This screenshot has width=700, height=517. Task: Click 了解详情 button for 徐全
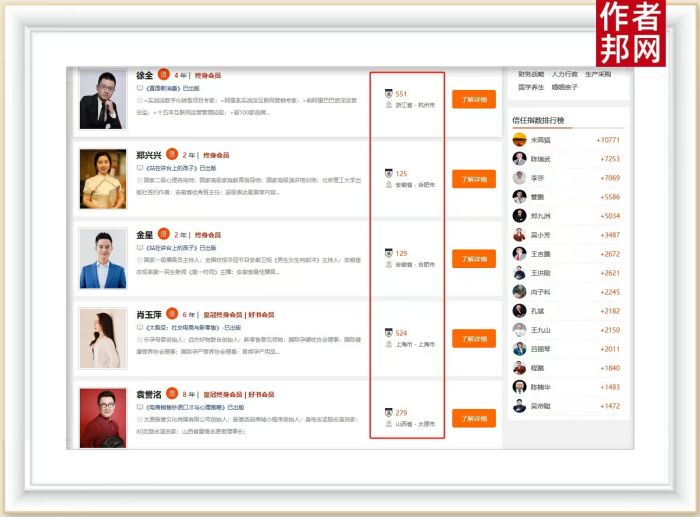473,99
